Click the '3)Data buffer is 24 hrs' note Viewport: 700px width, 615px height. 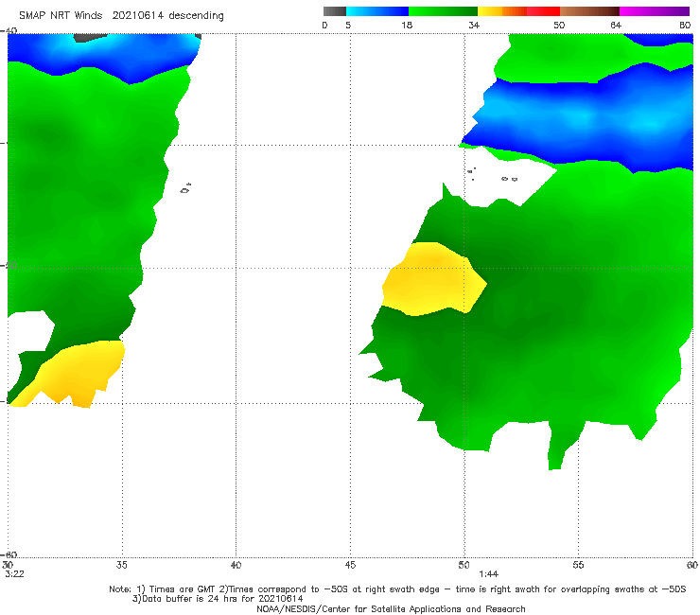coord(218,599)
